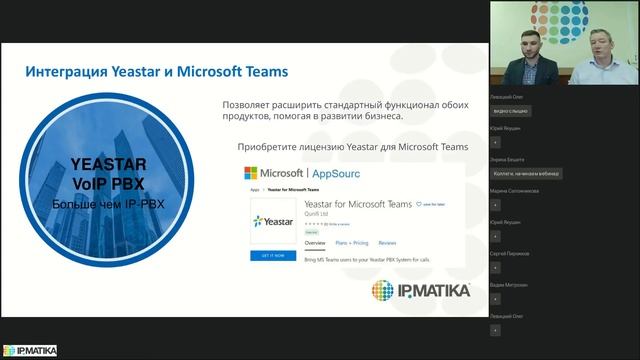Click the Yeastar app logo thumbnail

(x=273, y=221)
